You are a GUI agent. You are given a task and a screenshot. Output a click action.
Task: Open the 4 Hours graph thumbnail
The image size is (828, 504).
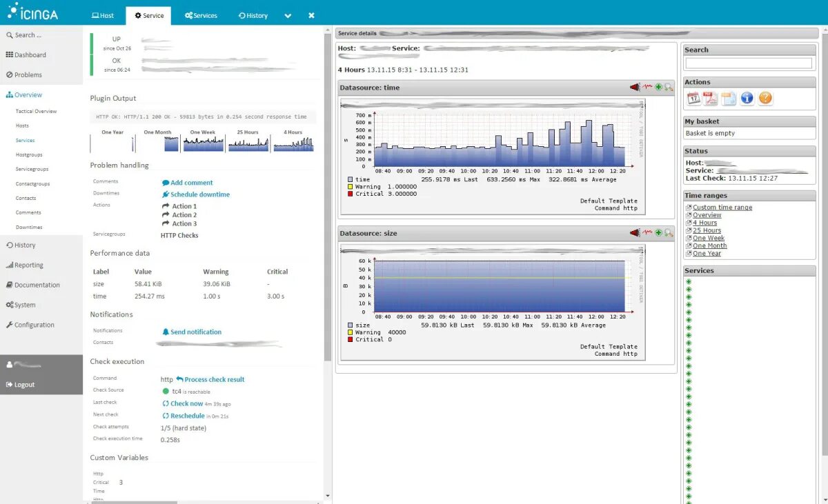pos(293,141)
